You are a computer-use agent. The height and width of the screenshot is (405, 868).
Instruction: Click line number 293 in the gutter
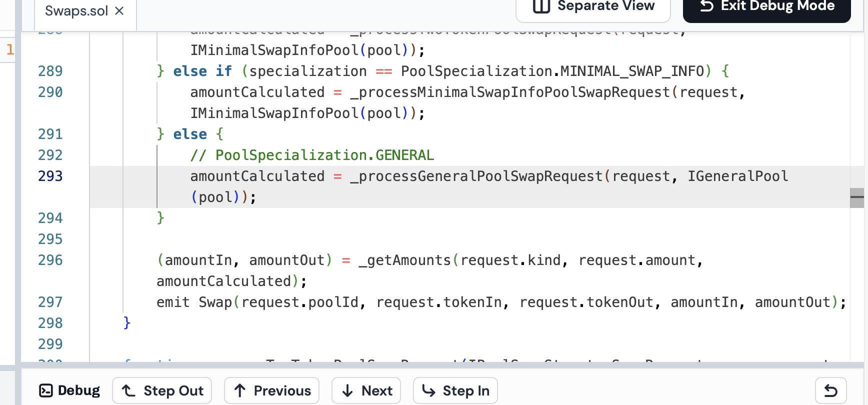coord(50,176)
